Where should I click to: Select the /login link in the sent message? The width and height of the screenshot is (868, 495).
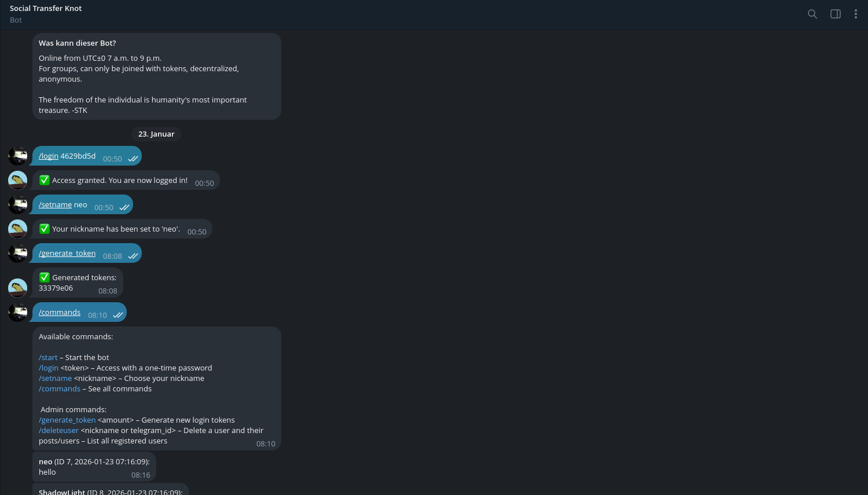pos(49,156)
